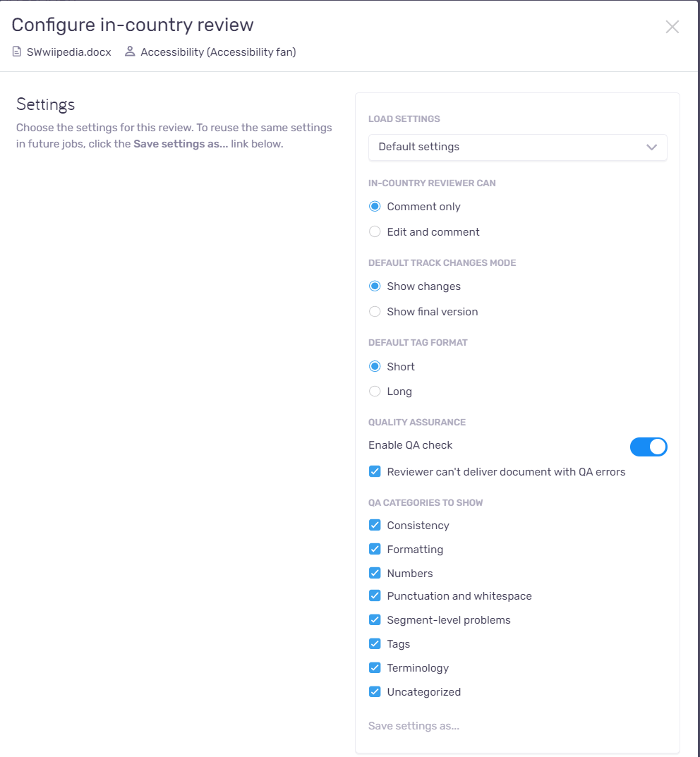The image size is (700, 757).
Task: Set default tag format to Long
Action: pos(375,391)
